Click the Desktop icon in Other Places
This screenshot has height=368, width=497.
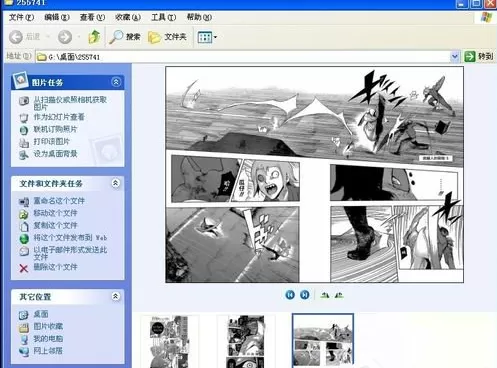(24, 315)
